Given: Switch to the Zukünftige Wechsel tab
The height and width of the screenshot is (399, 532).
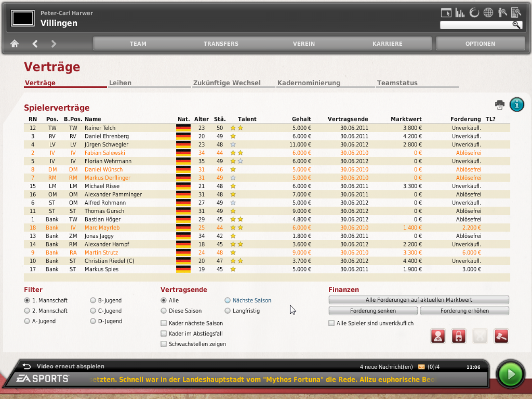Looking at the screenshot, I should 227,83.
